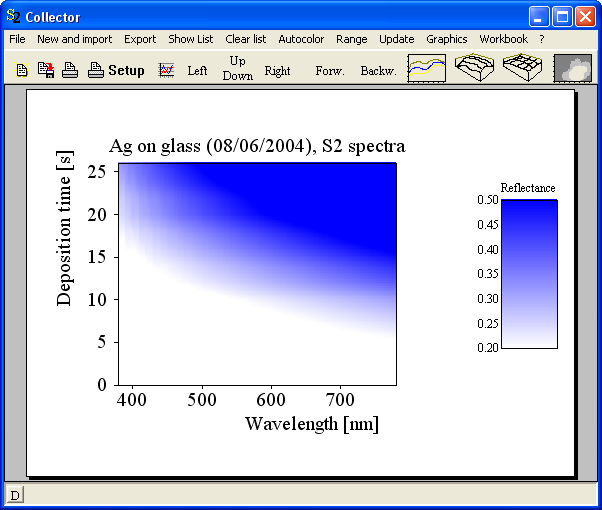Open printer Setup in toolbar
Screen dimensions: 602x510
[116, 70]
